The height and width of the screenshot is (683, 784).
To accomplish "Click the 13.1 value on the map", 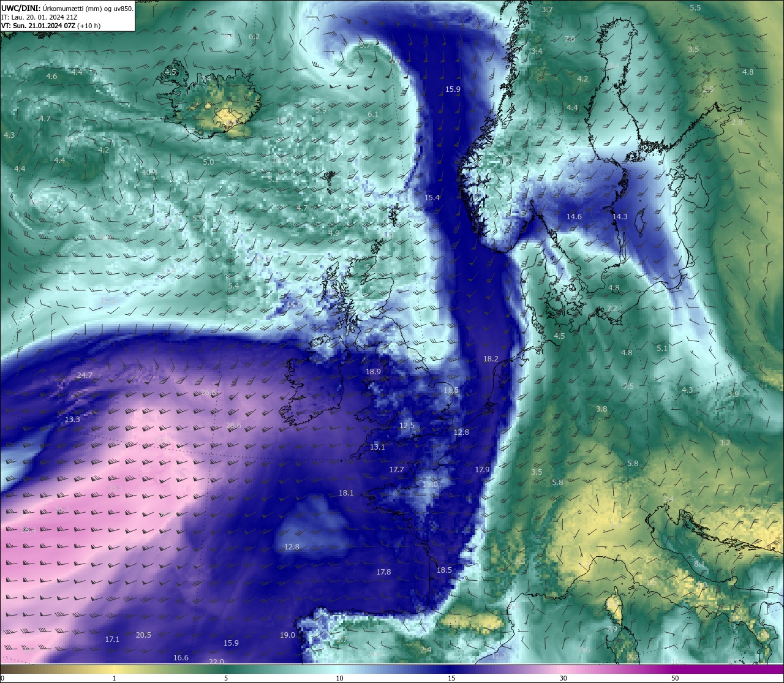I will tap(377, 447).
